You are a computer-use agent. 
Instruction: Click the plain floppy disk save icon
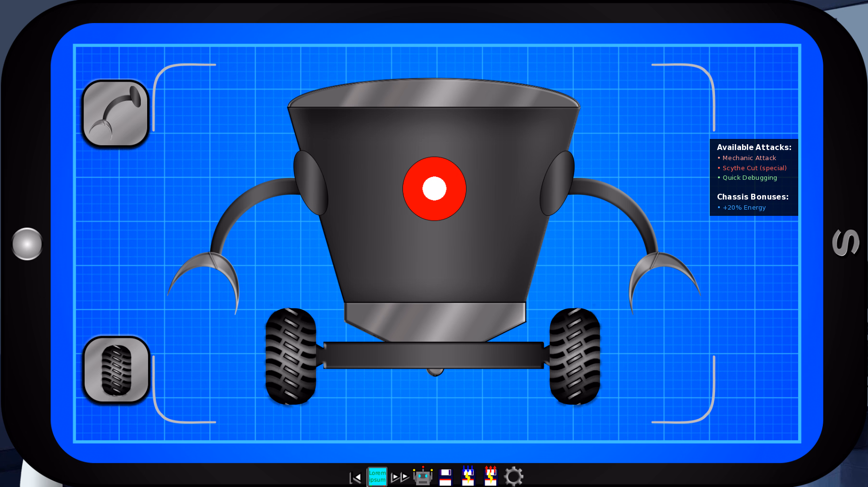(x=445, y=477)
